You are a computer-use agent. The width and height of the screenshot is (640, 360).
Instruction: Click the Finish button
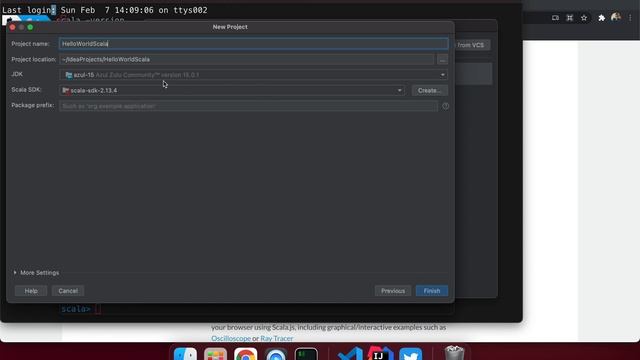click(432, 291)
